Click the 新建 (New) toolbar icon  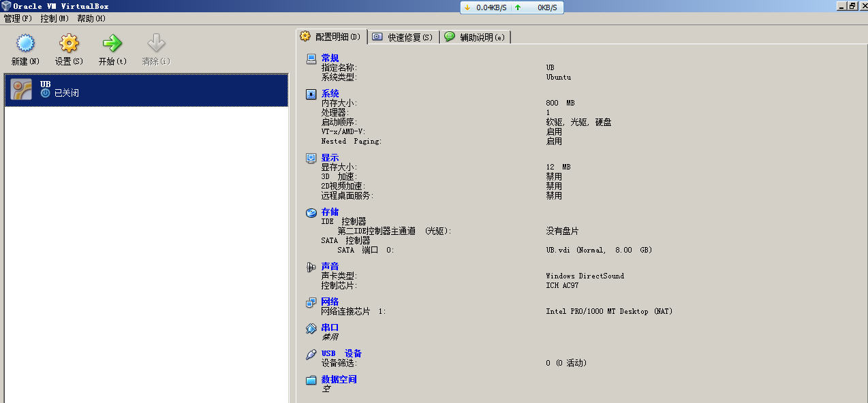pos(25,44)
